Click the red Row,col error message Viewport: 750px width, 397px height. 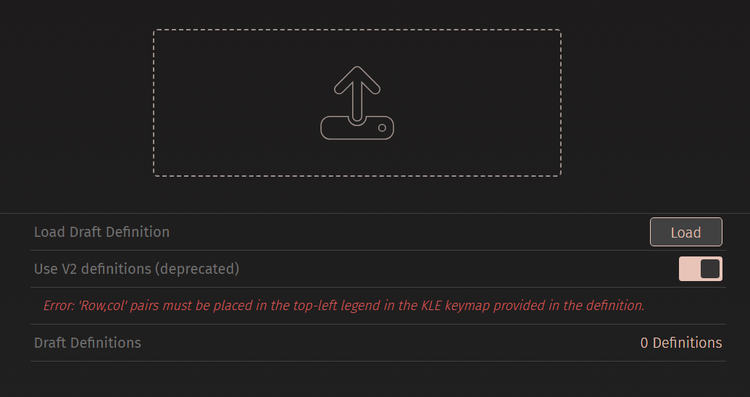(x=344, y=306)
